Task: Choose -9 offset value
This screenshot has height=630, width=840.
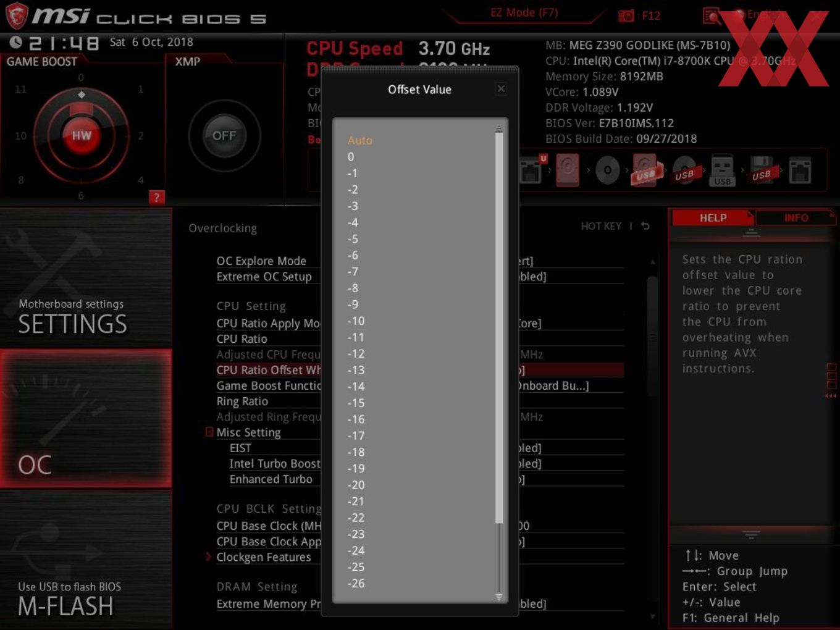Action: [353, 304]
